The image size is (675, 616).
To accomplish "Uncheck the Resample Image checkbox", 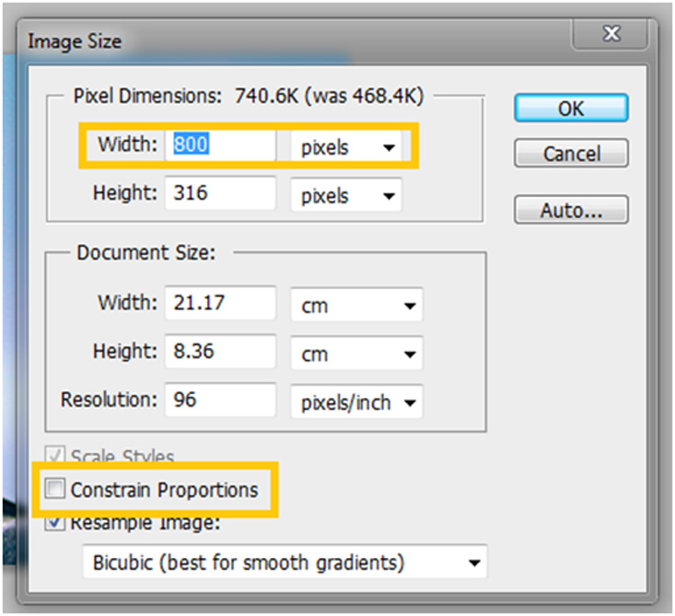I will tap(54, 523).
